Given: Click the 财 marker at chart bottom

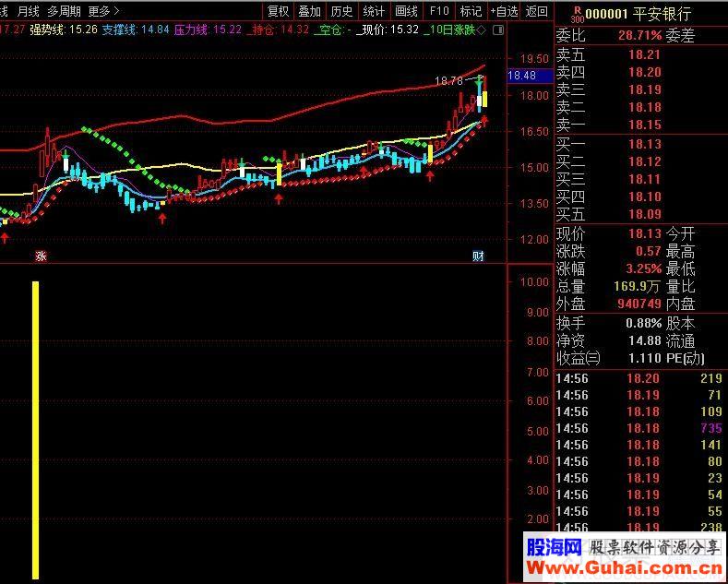Looking at the screenshot, I should 478,256.
